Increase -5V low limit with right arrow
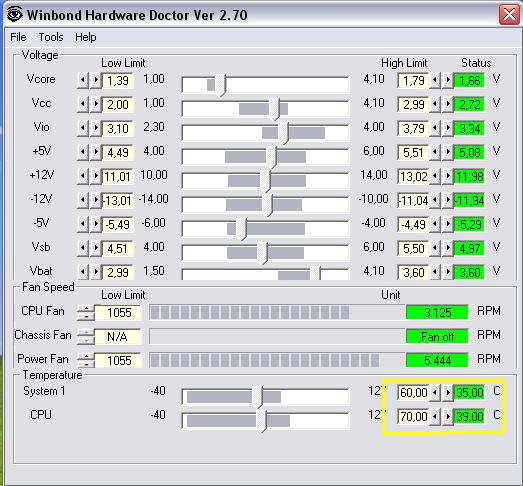Image resolution: width=523 pixels, height=486 pixels. tap(96, 224)
